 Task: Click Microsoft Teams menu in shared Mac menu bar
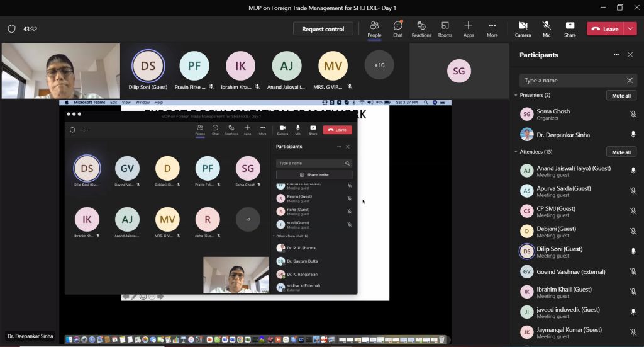coord(89,103)
